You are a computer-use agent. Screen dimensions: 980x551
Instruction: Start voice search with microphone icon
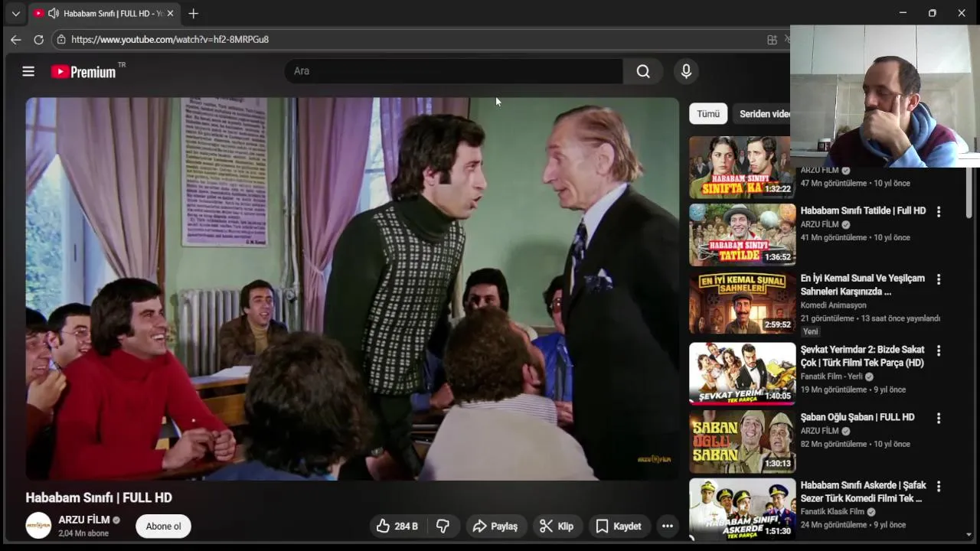coord(686,71)
